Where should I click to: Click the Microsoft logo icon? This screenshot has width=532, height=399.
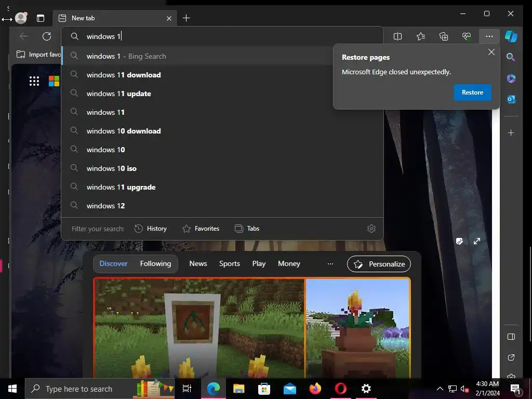pos(54,81)
